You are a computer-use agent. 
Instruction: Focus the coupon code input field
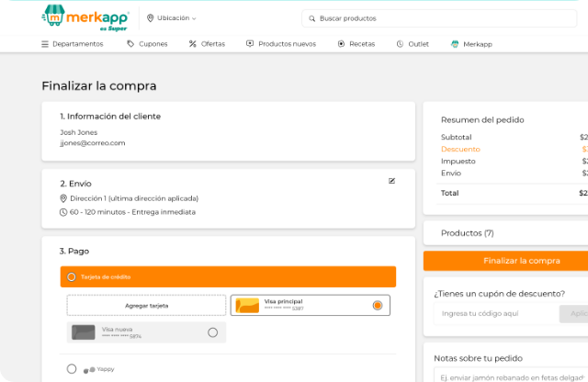coord(496,314)
